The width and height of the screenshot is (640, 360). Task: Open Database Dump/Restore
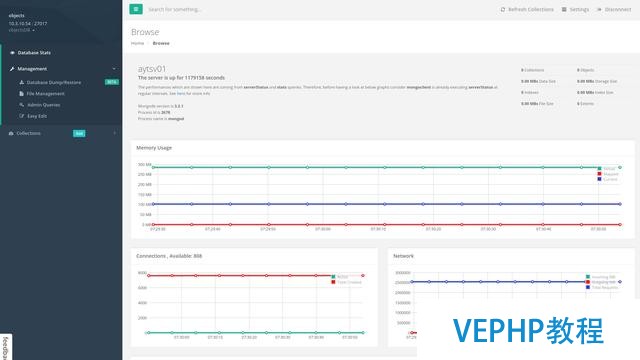point(54,82)
